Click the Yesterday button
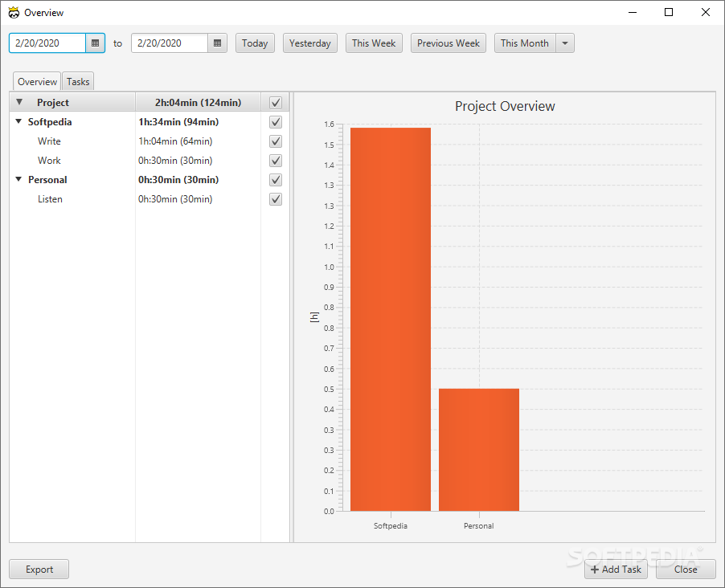Image resolution: width=725 pixels, height=588 pixels. [309, 43]
